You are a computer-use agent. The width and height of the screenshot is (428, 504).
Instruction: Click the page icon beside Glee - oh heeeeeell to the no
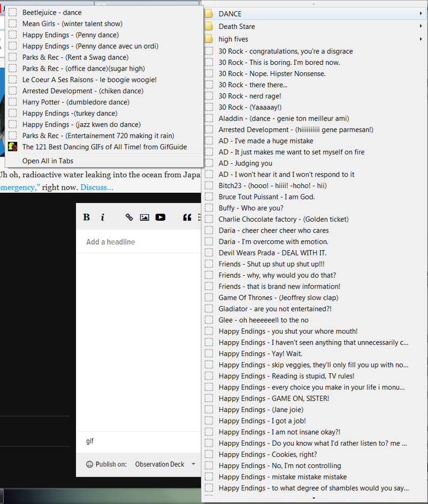(x=209, y=320)
